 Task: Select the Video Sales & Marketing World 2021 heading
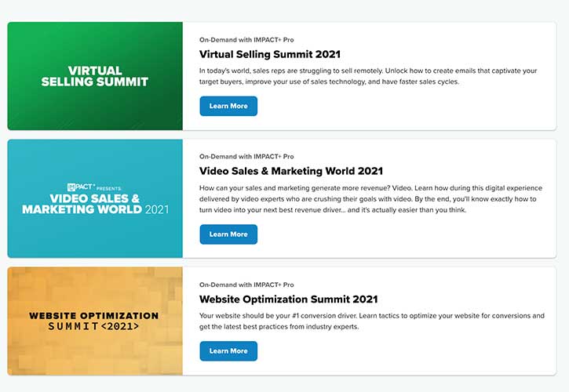(291, 171)
